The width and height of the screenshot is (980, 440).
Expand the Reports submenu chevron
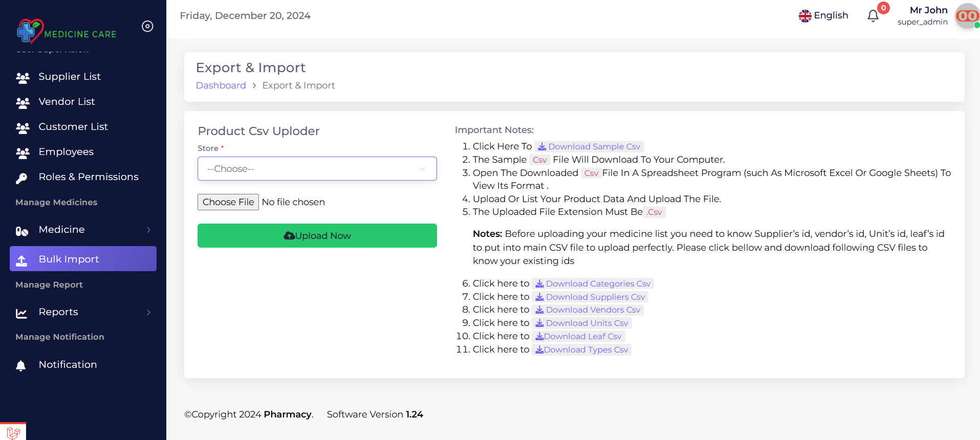pyautogui.click(x=148, y=313)
